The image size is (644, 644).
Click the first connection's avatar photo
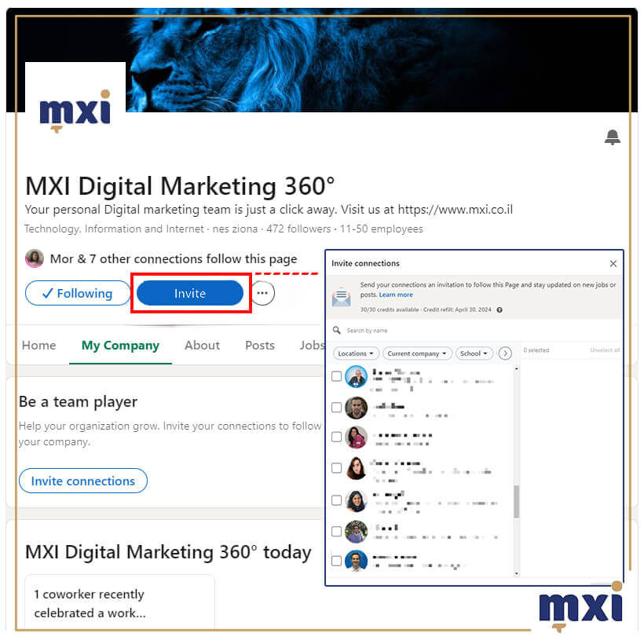click(356, 376)
